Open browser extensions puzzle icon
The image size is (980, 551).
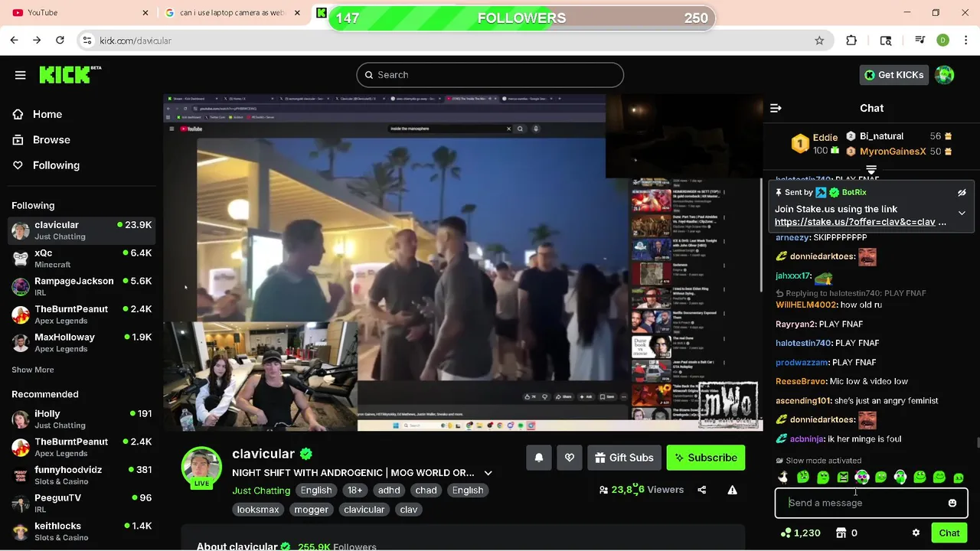pyautogui.click(x=851, y=41)
